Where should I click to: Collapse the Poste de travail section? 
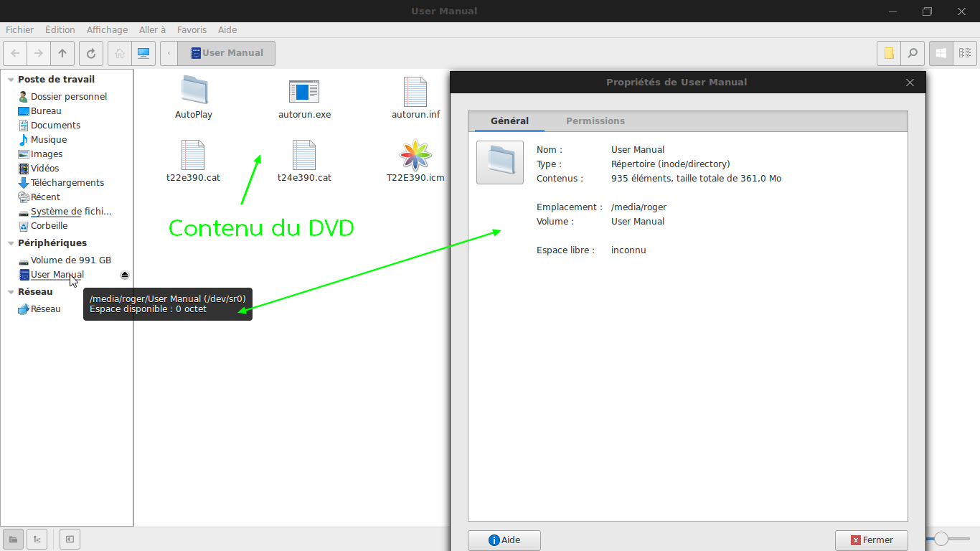point(10,80)
